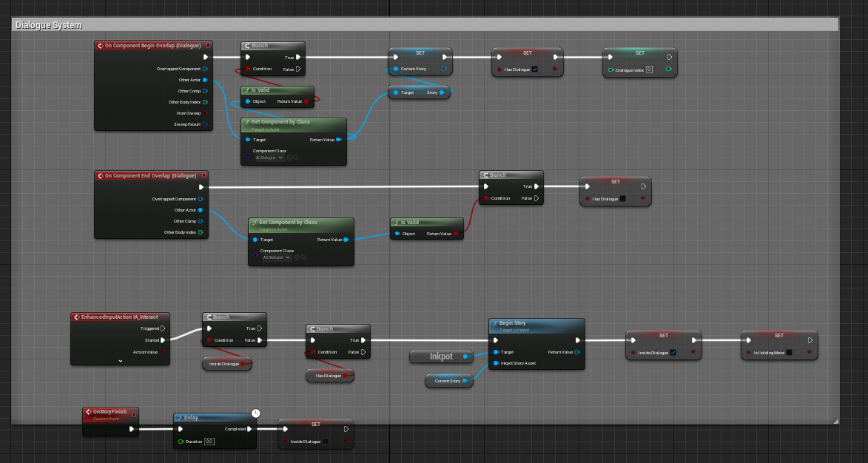This screenshot has width=868, height=463.
Task: Uncheck Inside Dialogue on the SET after Begin Story
Action: pos(673,352)
